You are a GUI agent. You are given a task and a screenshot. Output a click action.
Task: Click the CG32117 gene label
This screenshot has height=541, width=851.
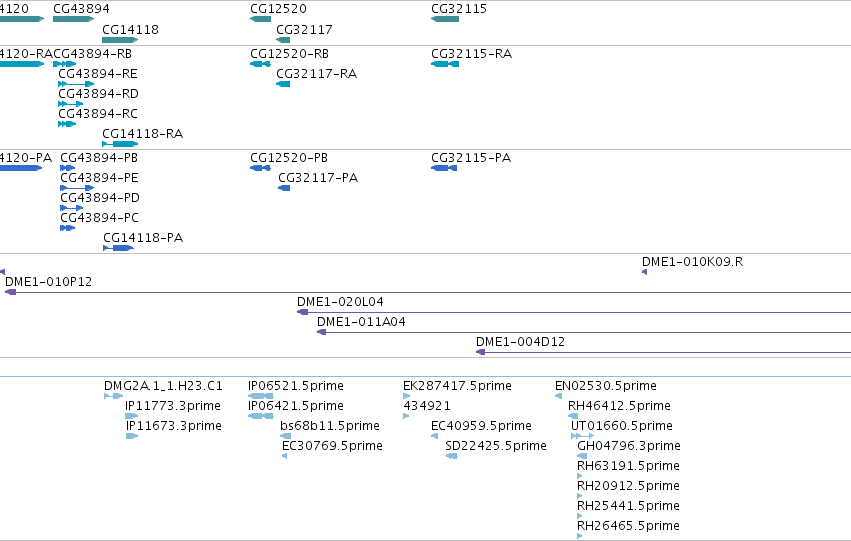[x=304, y=30]
